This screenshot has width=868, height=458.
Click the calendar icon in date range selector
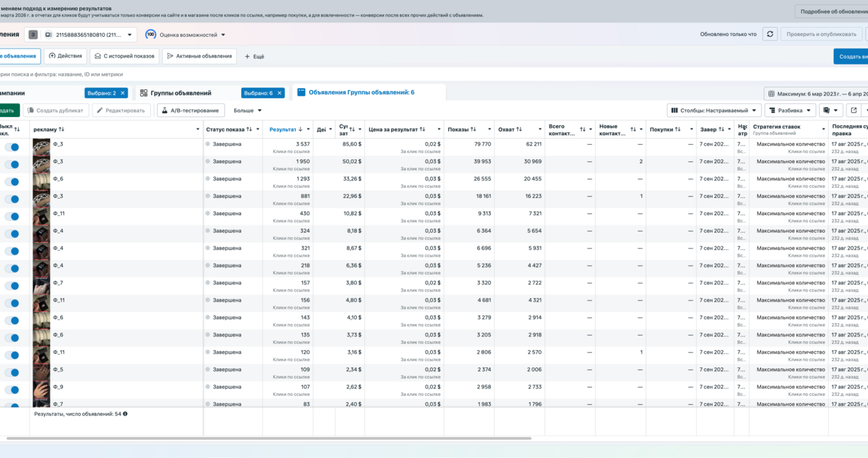pyautogui.click(x=771, y=94)
